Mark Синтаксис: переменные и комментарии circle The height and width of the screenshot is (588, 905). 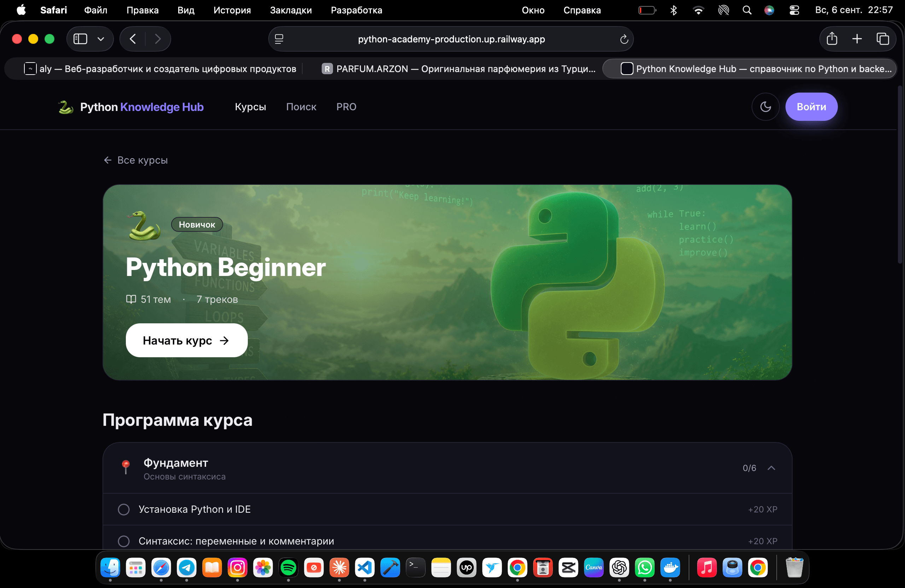(x=124, y=541)
